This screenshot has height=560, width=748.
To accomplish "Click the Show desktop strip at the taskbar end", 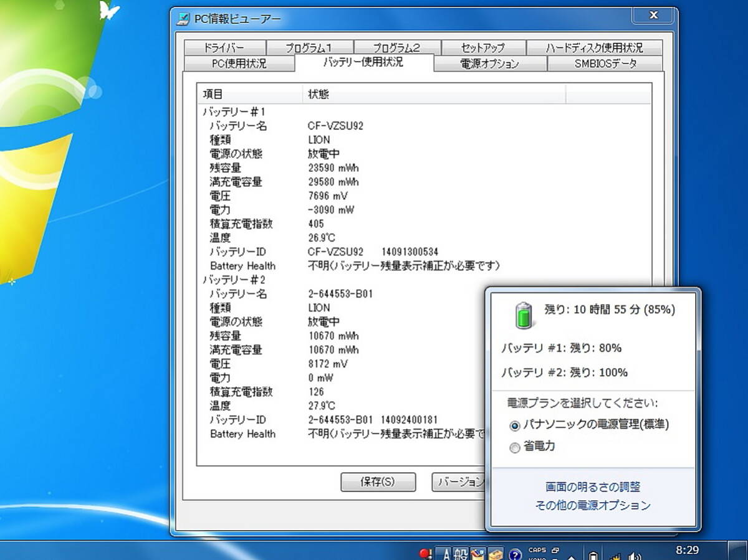I will pos(736,551).
